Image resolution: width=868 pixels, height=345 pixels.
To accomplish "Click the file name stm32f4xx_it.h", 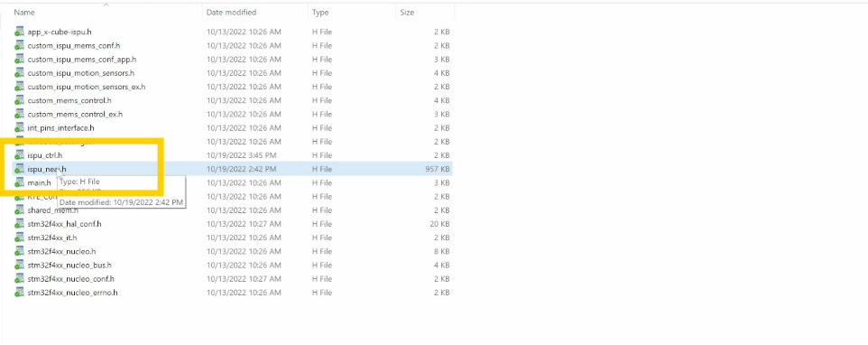I will tap(52, 238).
